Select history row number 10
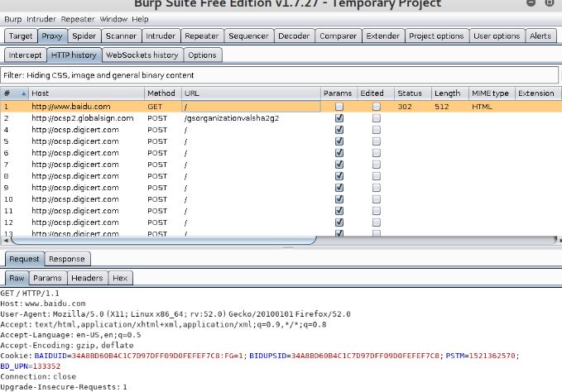Screen dimensions: 562x392 (x=281, y=199)
